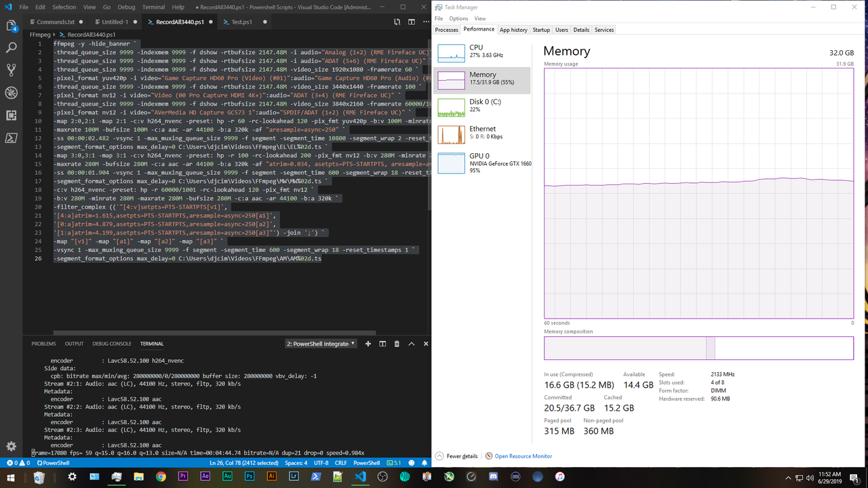Click FFmpeg breadcrumb in editor
The height and width of the screenshot is (488, 868).
point(41,34)
